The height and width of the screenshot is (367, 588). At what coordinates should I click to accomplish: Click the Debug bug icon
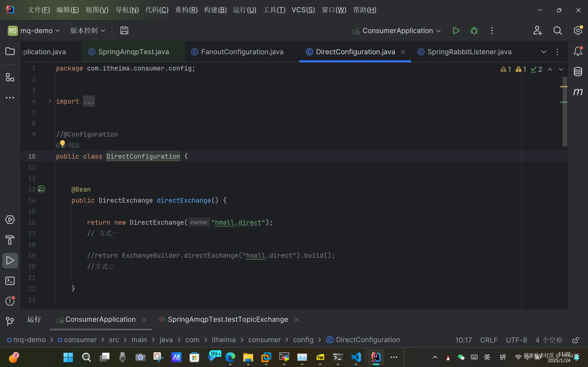(x=474, y=31)
